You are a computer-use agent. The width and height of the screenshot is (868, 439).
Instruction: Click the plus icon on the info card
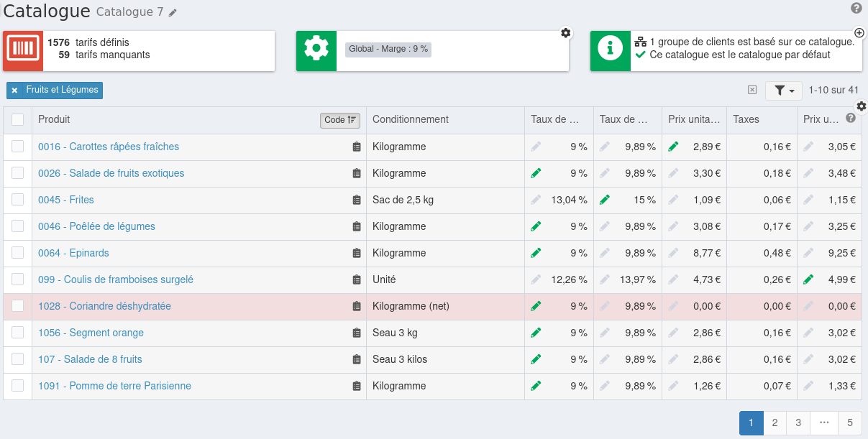(859, 33)
